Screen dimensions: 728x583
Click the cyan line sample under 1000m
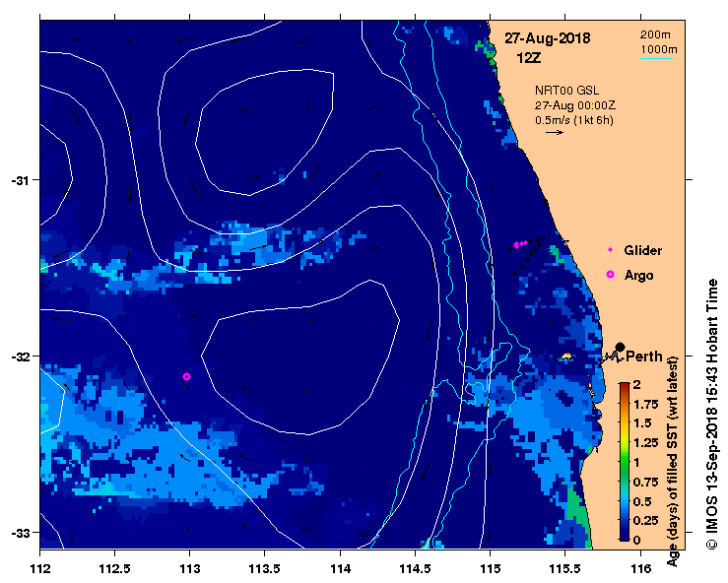656,58
